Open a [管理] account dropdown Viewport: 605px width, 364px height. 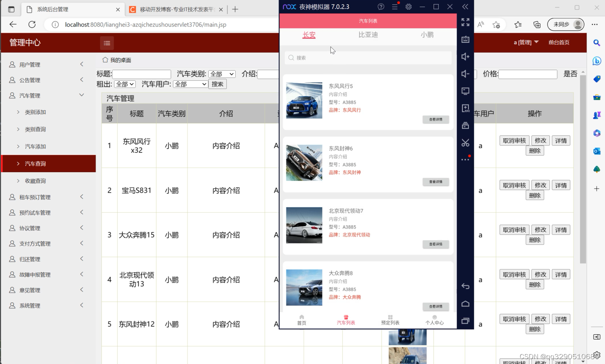pos(526,42)
